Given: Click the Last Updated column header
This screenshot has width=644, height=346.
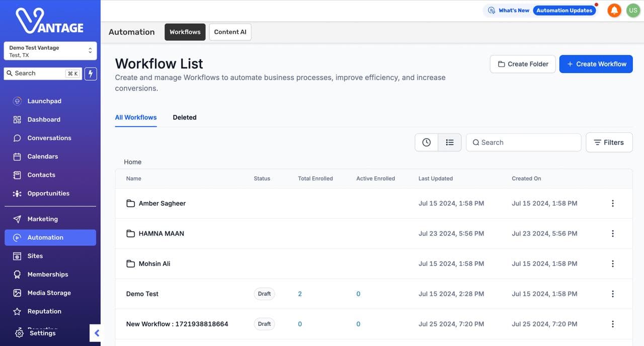Looking at the screenshot, I should [x=436, y=179].
